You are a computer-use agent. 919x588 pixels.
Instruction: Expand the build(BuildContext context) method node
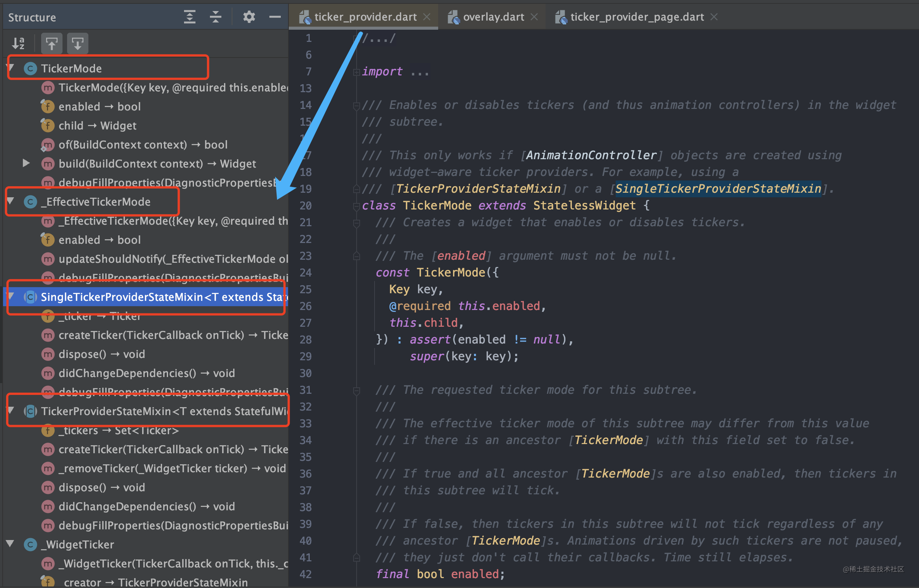(26, 163)
